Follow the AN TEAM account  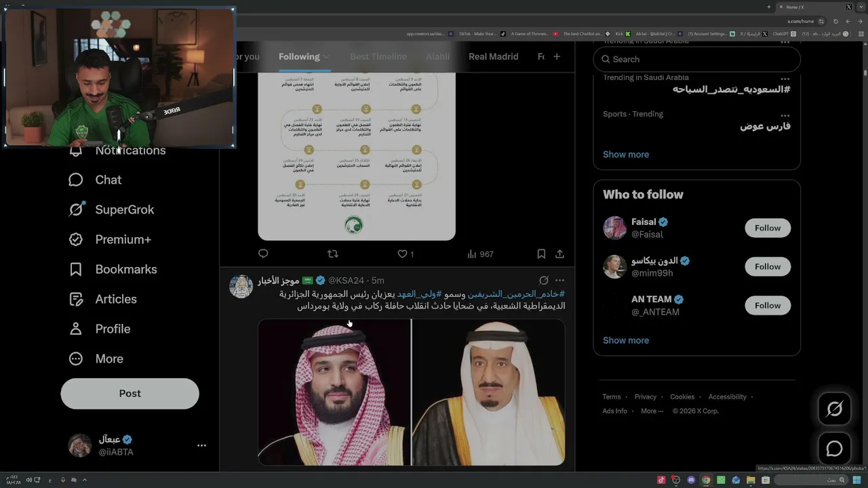pyautogui.click(x=768, y=305)
